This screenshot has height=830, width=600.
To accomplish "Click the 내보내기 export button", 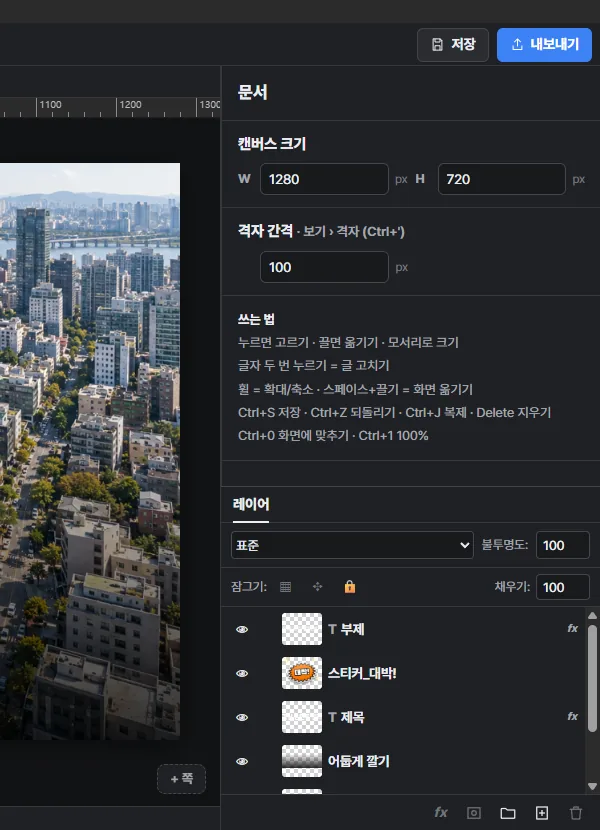I will [544, 45].
